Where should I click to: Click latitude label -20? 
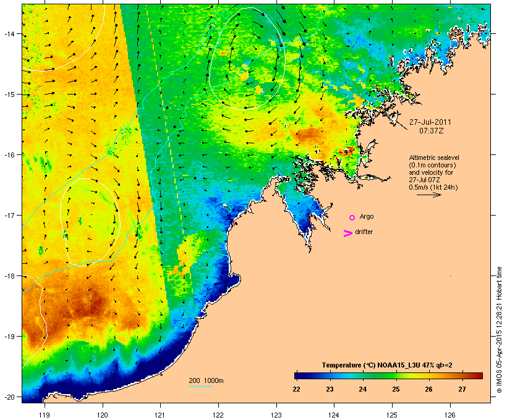[9, 397]
